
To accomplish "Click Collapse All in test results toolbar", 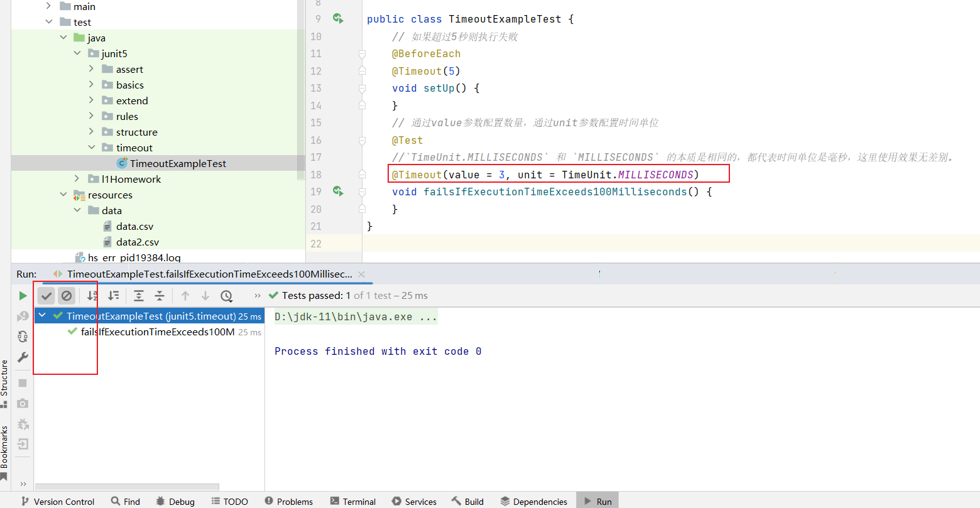I will (160, 296).
